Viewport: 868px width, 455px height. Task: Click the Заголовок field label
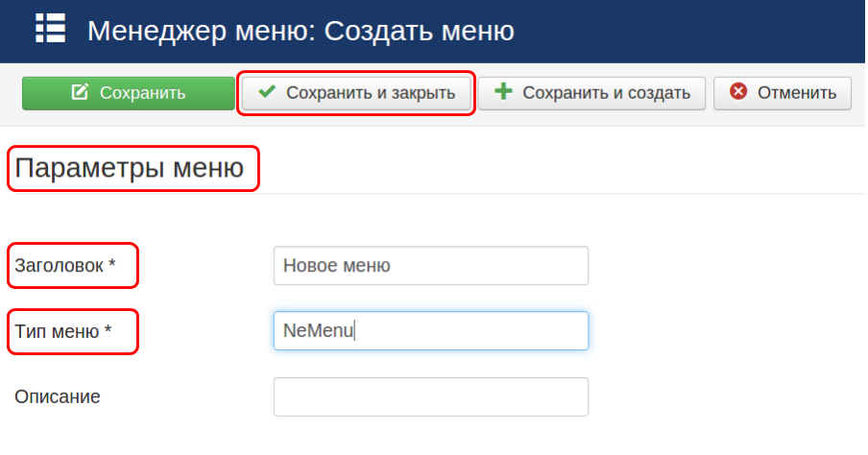[59, 266]
